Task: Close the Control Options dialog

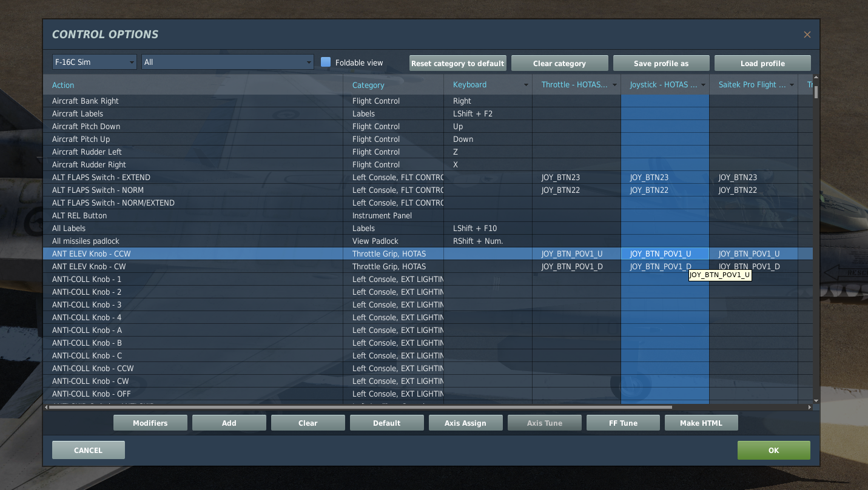Action: tap(807, 35)
